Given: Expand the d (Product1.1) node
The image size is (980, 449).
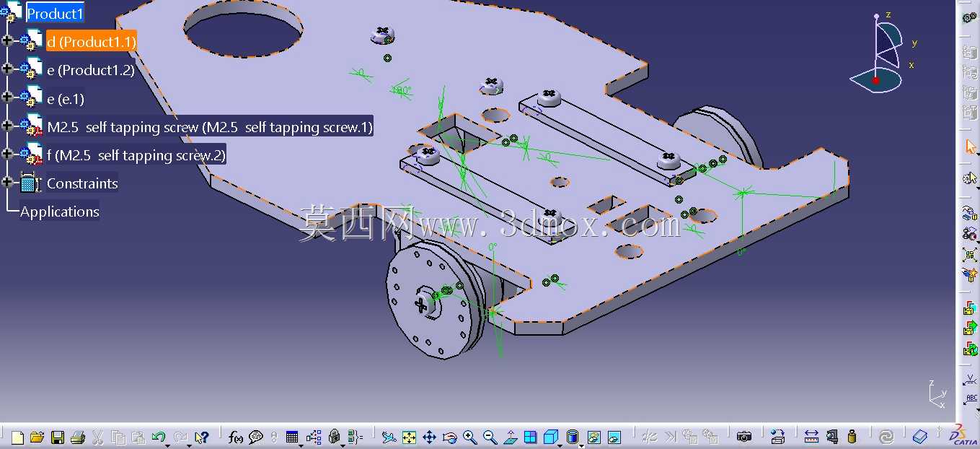Looking at the screenshot, I should tap(7, 41).
